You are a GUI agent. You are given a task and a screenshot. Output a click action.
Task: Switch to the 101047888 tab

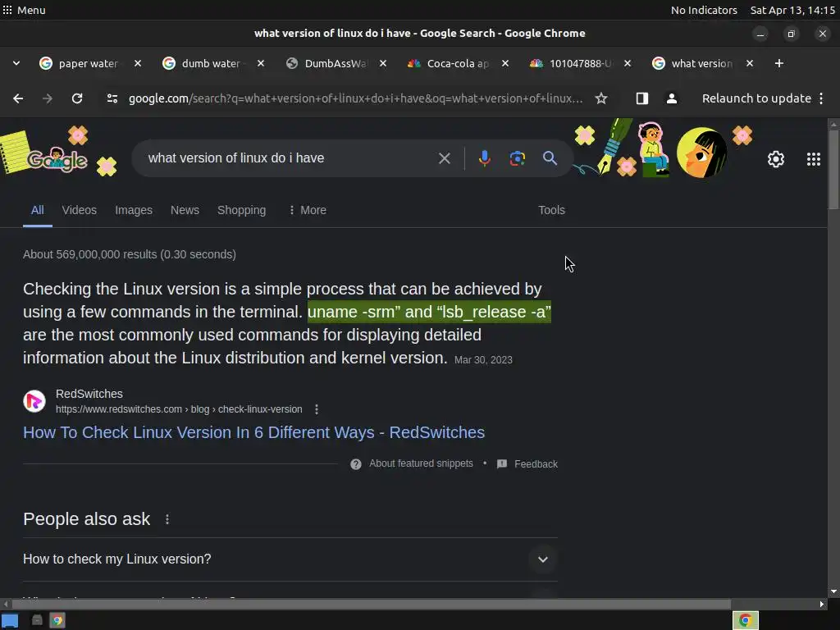[x=577, y=63]
